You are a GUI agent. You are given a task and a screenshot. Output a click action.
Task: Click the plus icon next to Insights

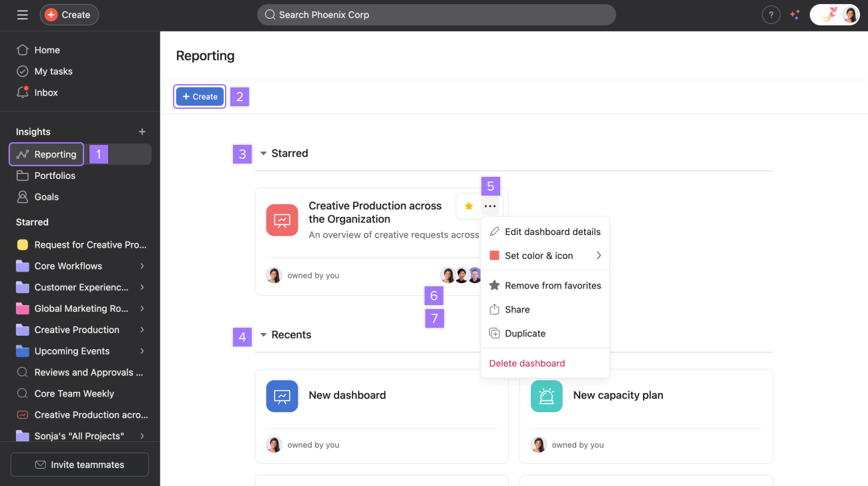pos(142,132)
